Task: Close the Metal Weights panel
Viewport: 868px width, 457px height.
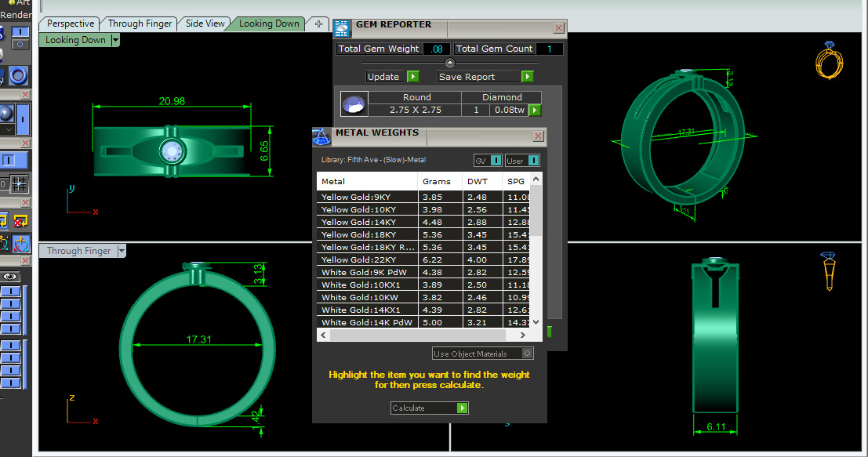Action: [538, 136]
